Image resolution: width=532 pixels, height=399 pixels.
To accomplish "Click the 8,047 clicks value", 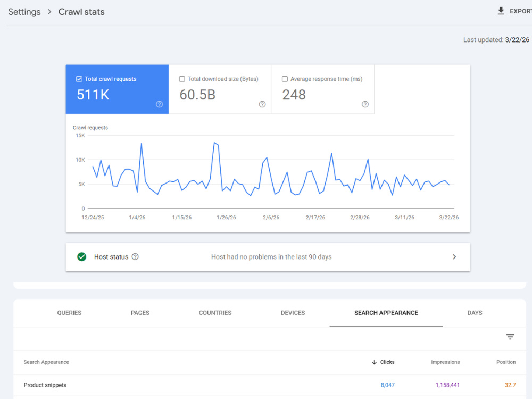I will tap(387, 385).
